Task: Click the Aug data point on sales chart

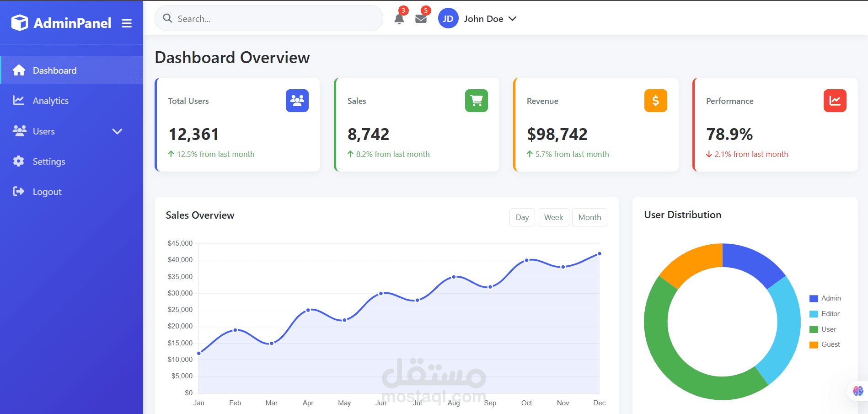Action: tap(454, 277)
